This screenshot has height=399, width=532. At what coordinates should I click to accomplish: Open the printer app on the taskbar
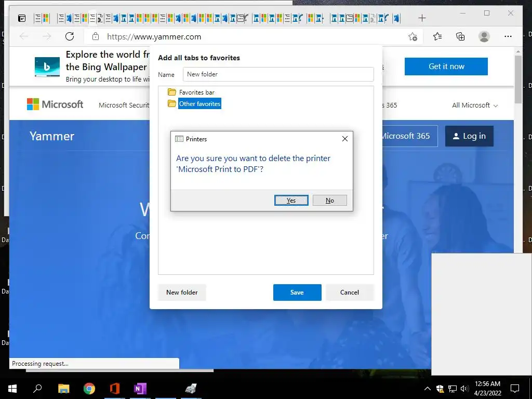[x=191, y=389]
